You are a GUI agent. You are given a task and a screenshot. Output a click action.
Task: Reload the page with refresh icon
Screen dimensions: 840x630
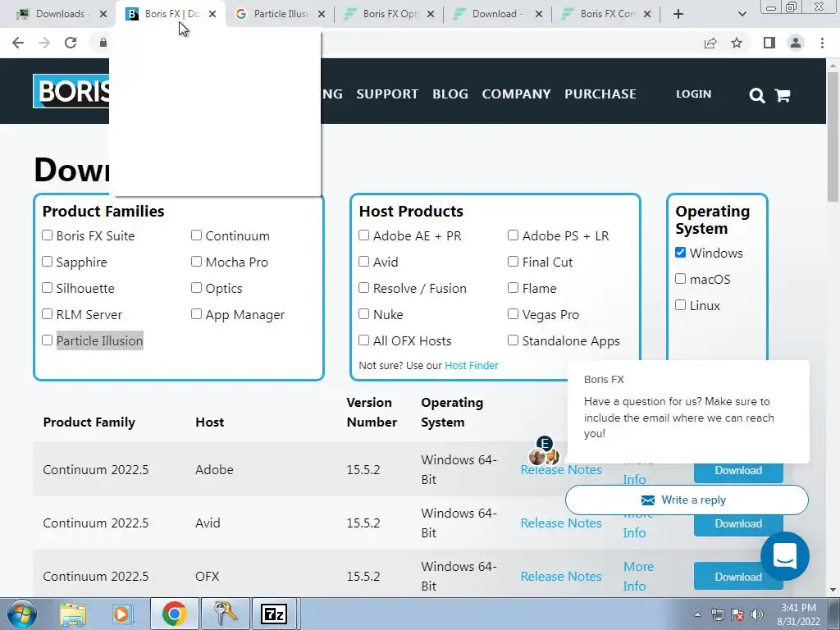(71, 43)
